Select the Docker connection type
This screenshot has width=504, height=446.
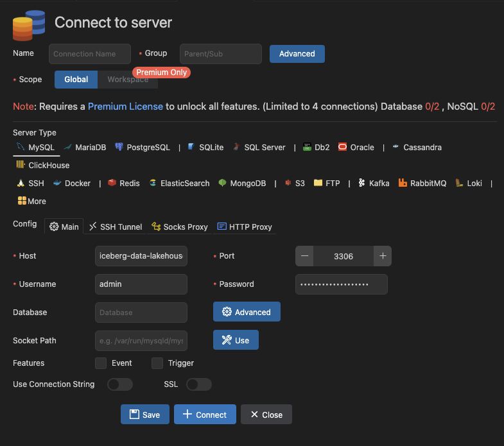(x=72, y=184)
